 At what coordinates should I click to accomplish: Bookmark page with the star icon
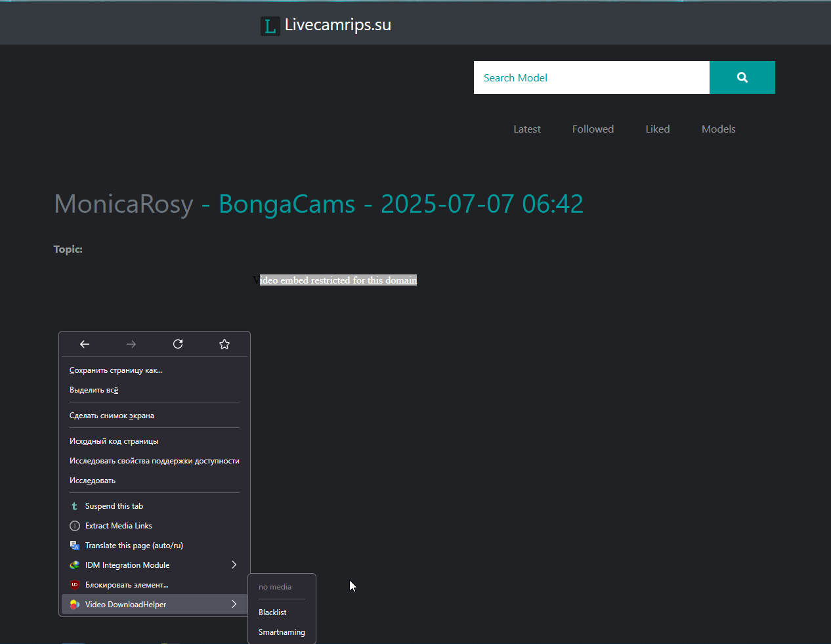[x=224, y=344]
